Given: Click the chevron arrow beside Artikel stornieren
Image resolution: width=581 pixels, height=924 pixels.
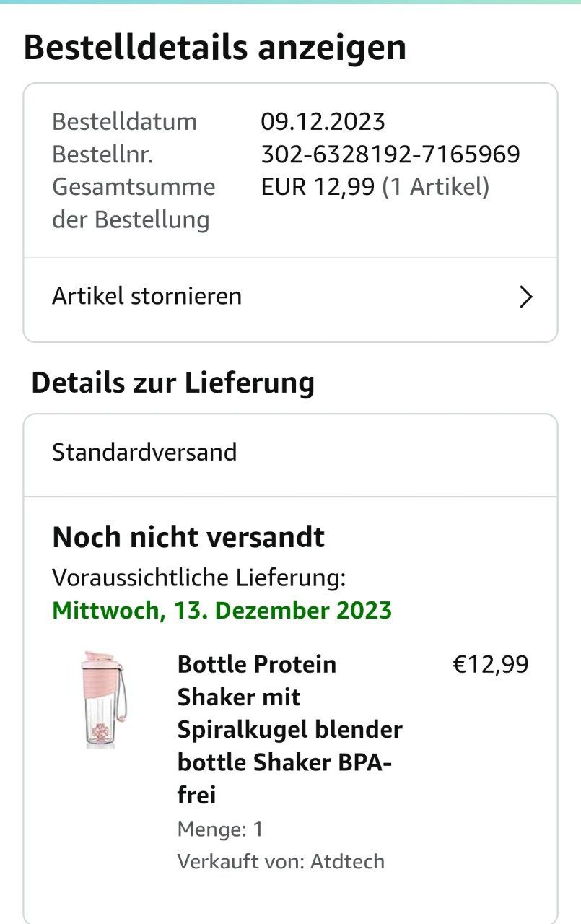Looking at the screenshot, I should coord(526,297).
